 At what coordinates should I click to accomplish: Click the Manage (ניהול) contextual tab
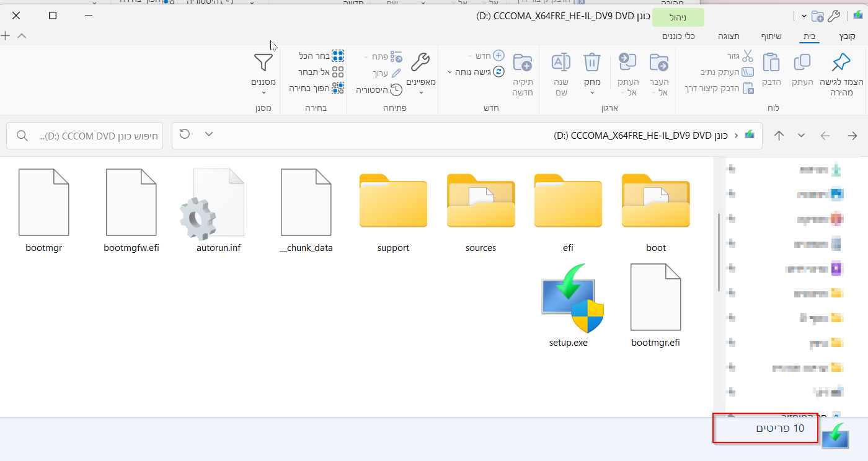coord(678,17)
